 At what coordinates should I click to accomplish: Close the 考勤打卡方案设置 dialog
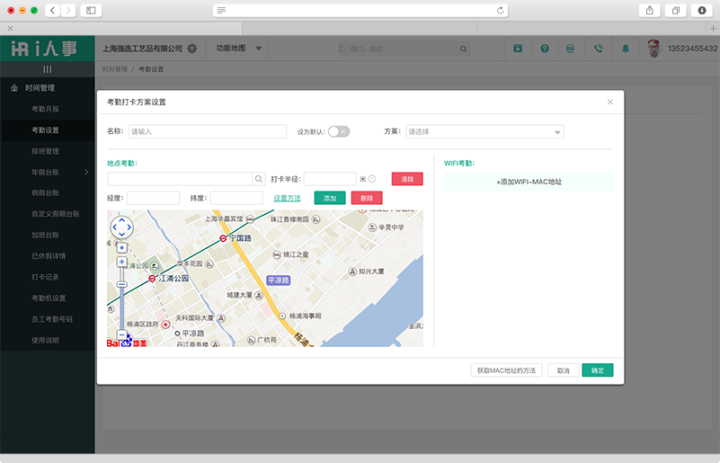(x=610, y=102)
